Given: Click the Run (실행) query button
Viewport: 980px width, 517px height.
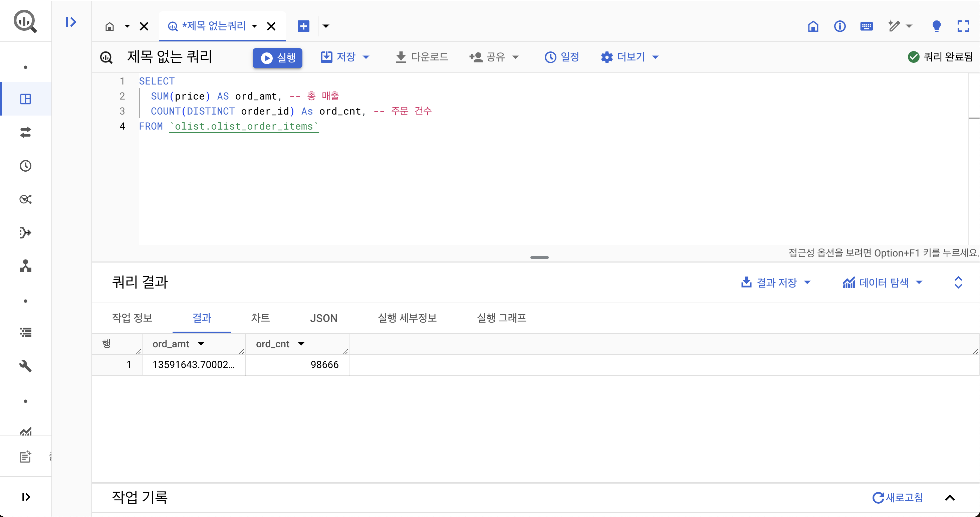Looking at the screenshot, I should coord(277,58).
